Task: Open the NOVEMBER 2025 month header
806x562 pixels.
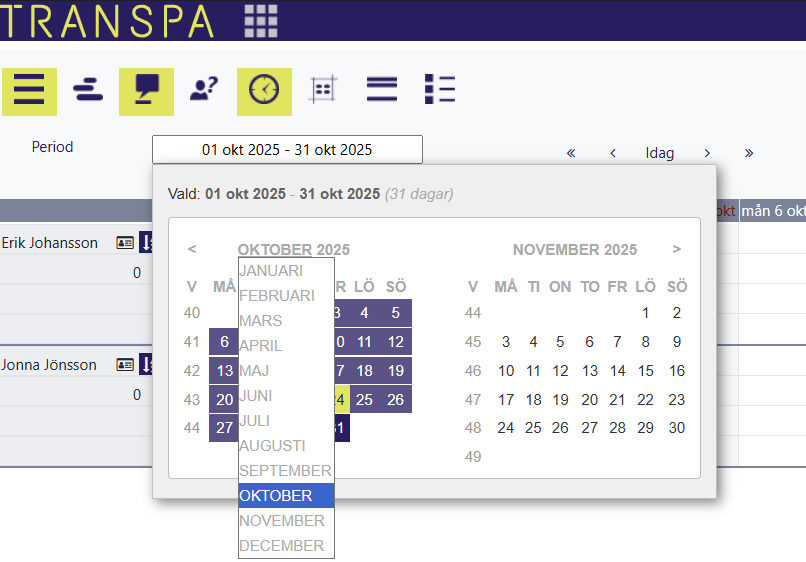Action: 575,249
